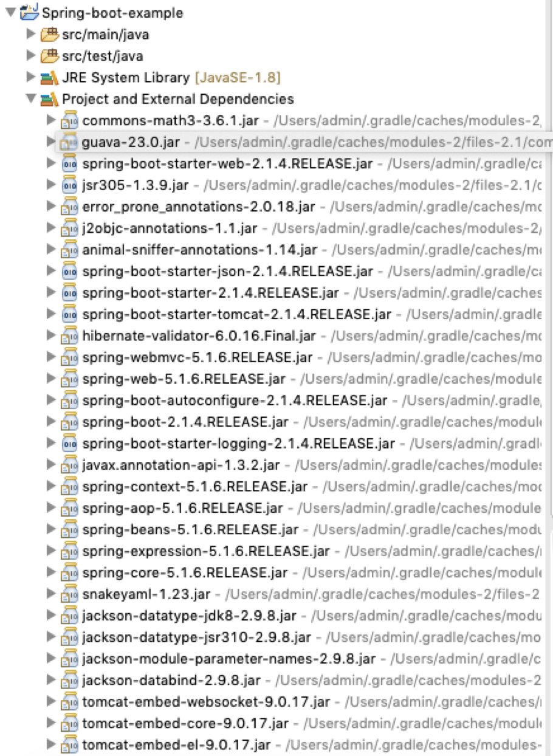Expand the src/main/java folder
The width and height of the screenshot is (553, 756).
click(30, 35)
